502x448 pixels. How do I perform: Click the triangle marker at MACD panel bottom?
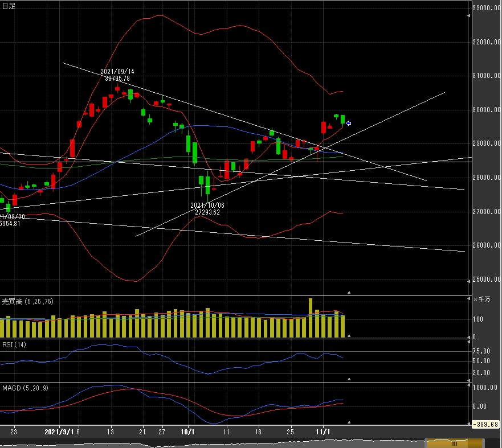point(349,422)
